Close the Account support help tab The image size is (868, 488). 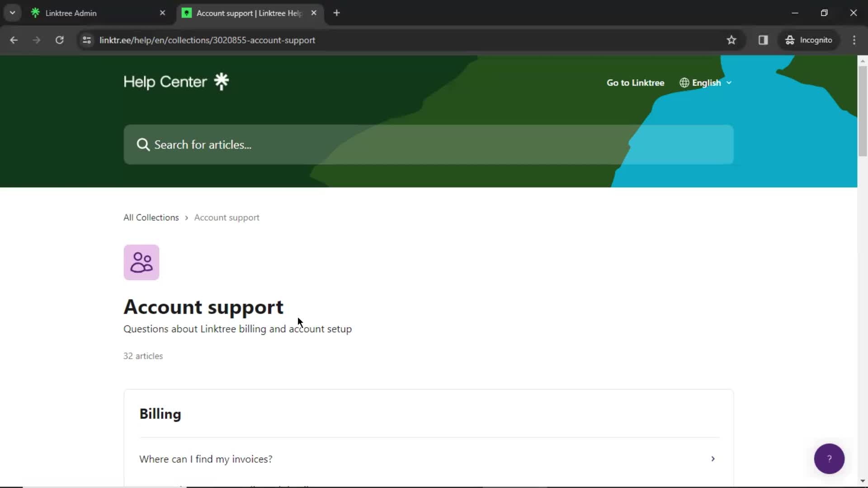click(314, 13)
